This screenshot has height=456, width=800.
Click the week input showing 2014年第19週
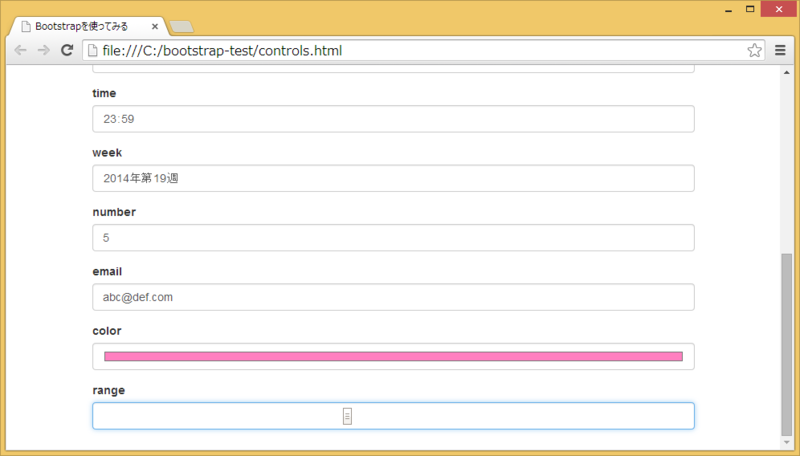(x=393, y=178)
